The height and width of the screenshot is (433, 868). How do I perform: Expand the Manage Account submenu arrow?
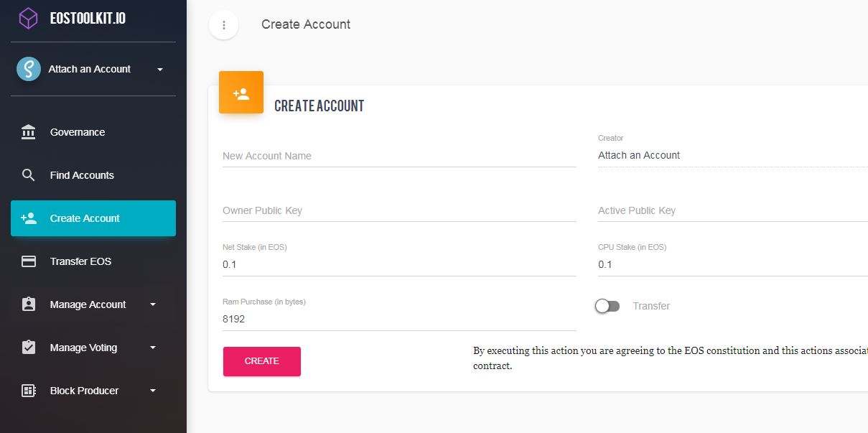tap(153, 304)
